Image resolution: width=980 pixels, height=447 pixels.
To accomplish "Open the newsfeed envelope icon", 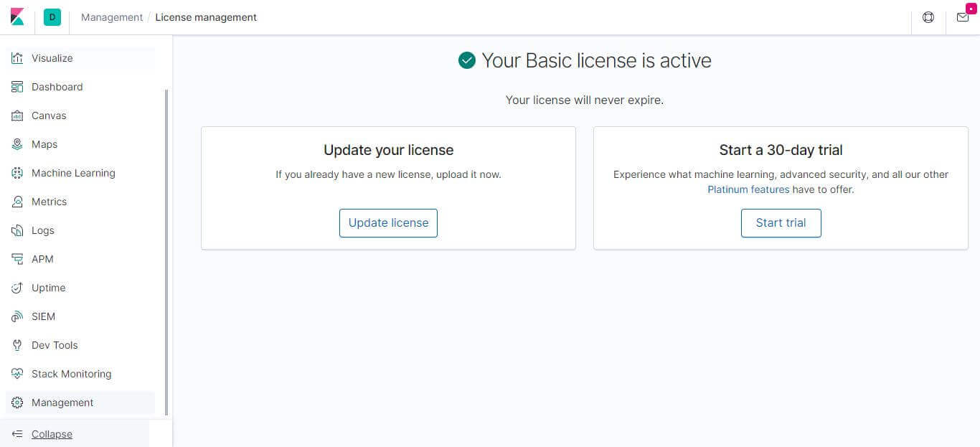I will coord(963,19).
